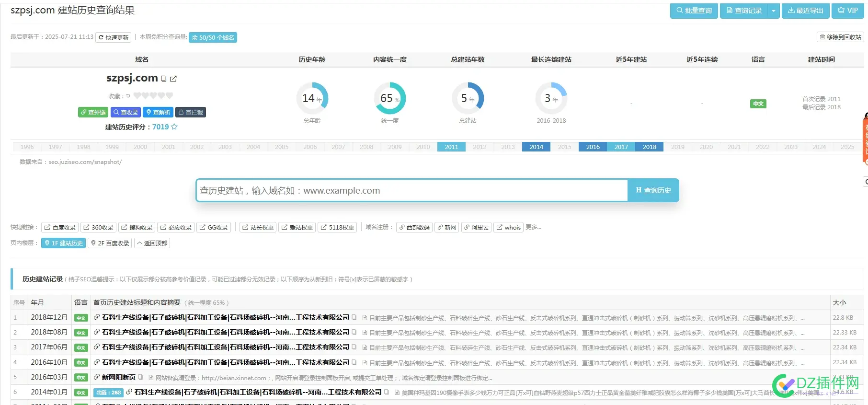The image size is (868, 405).
Task: Open the VIP button
Action: (847, 11)
